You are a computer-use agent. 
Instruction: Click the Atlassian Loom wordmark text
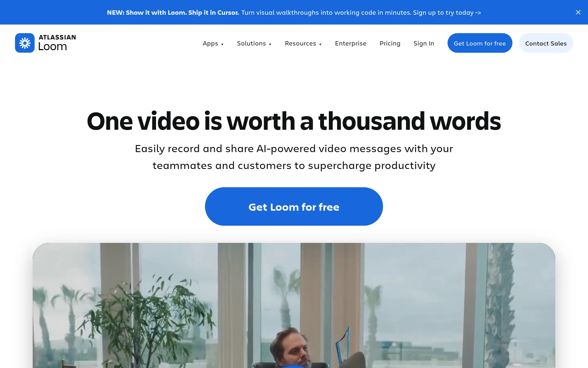[57, 43]
